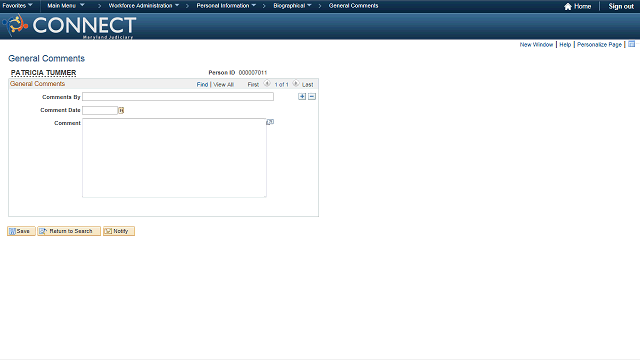Click the add row plus icon
Screen dimensions: 640x360
[x=302, y=96]
